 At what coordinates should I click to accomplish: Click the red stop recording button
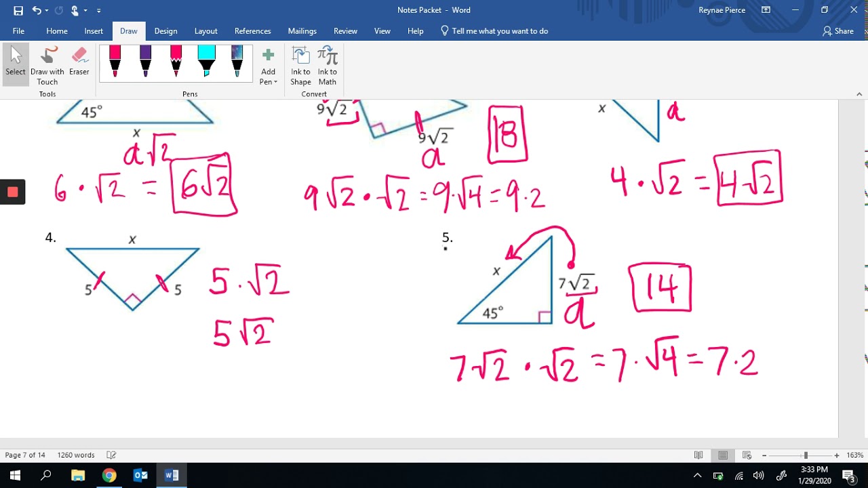click(x=12, y=192)
